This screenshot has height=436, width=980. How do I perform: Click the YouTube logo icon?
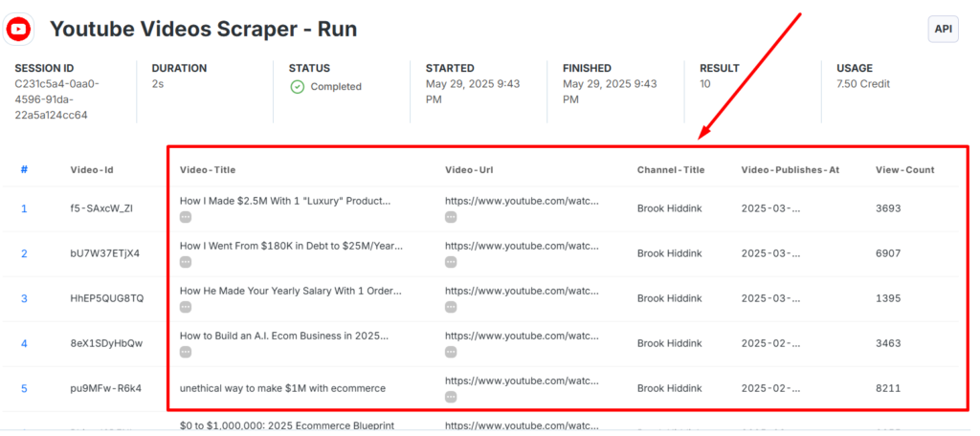(x=18, y=29)
